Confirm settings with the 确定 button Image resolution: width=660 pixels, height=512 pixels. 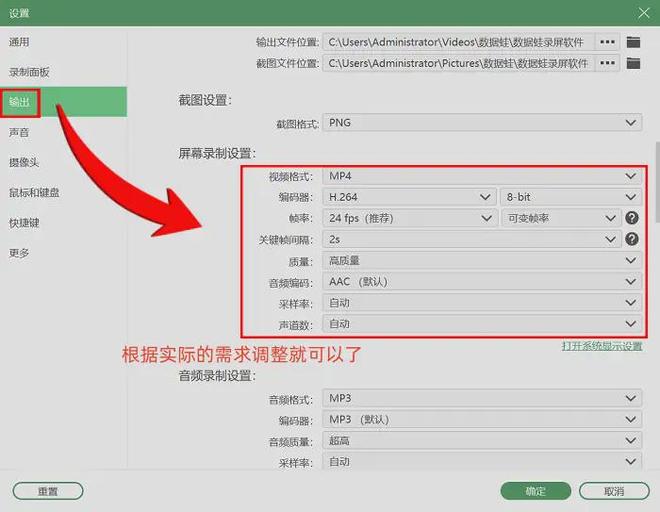(x=536, y=491)
